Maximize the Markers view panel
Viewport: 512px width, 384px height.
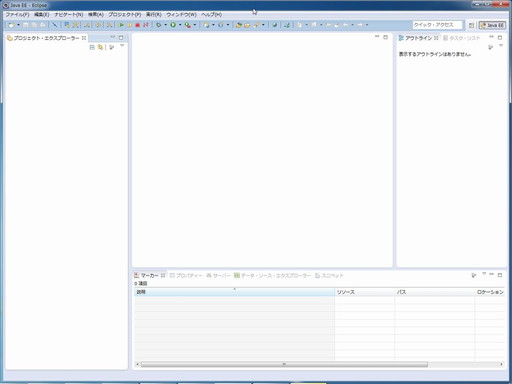click(500, 275)
